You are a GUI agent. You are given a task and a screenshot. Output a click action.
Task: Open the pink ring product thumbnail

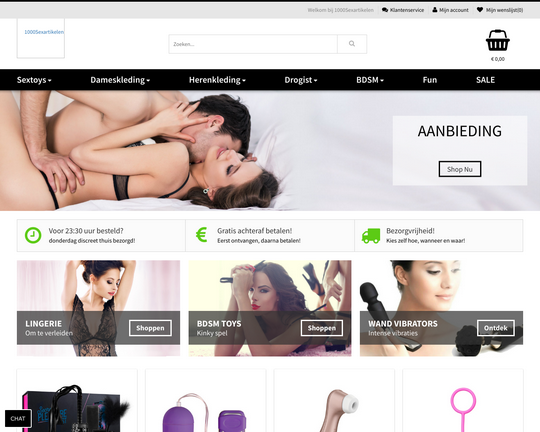click(x=463, y=409)
